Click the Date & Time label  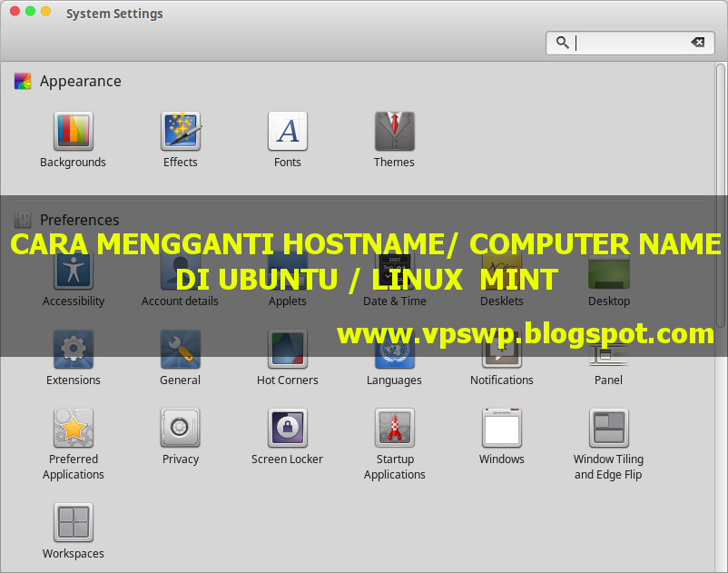(x=395, y=301)
